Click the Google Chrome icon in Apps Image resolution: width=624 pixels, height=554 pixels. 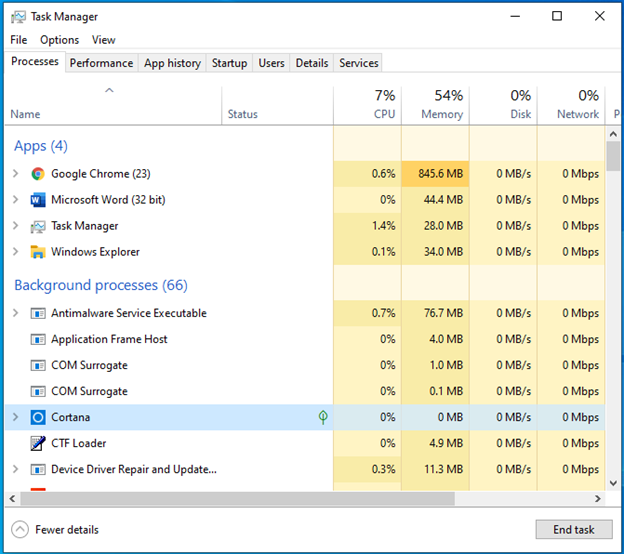click(38, 174)
